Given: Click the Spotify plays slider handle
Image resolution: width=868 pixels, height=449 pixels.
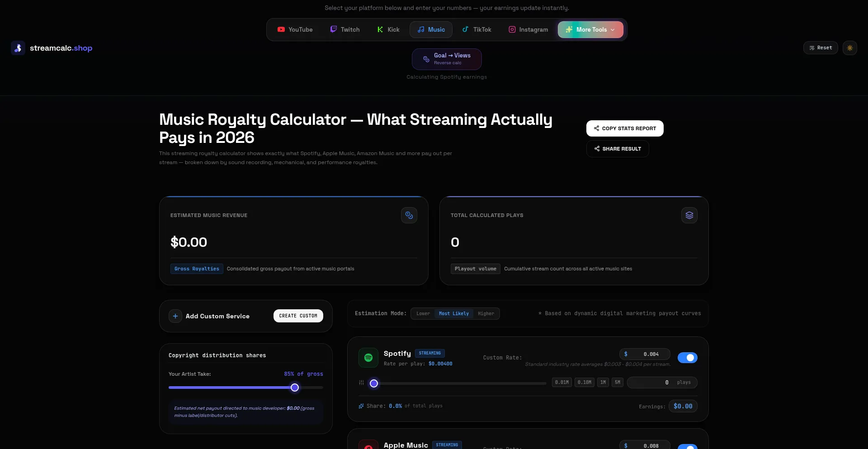Looking at the screenshot, I should tap(374, 383).
